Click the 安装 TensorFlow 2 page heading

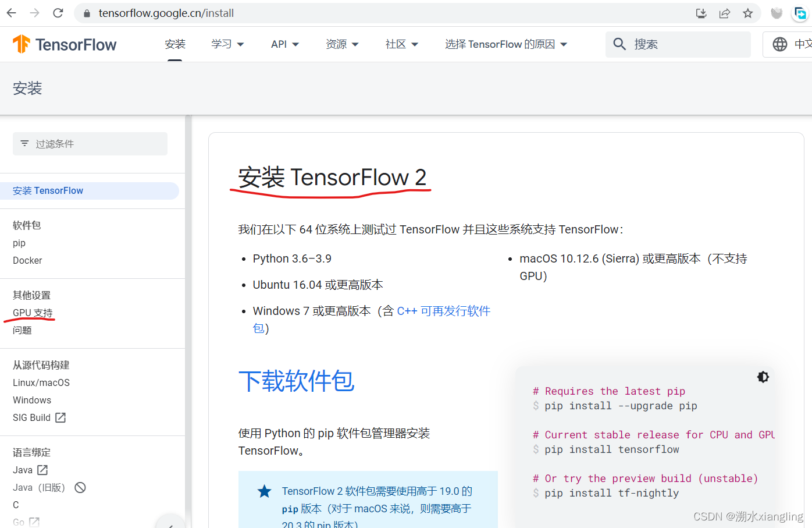point(332,177)
